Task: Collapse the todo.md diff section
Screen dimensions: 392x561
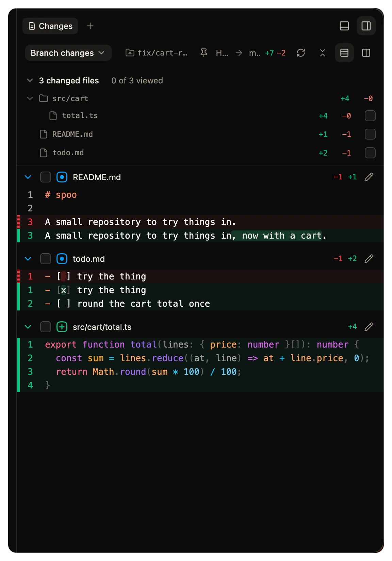Action: point(28,259)
